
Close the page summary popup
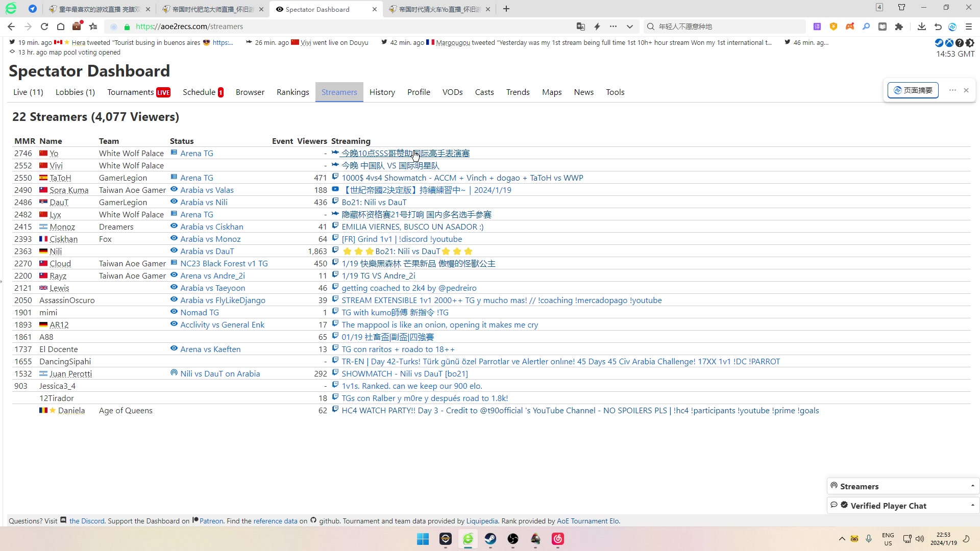(966, 90)
